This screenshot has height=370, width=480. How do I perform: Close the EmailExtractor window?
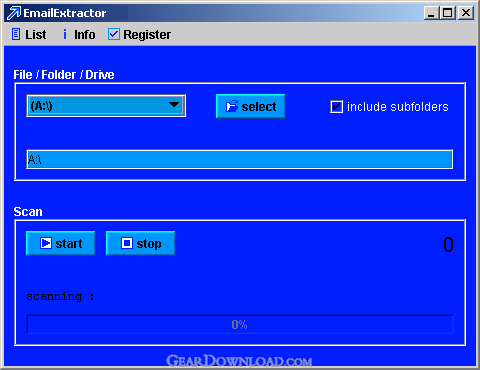(466, 13)
